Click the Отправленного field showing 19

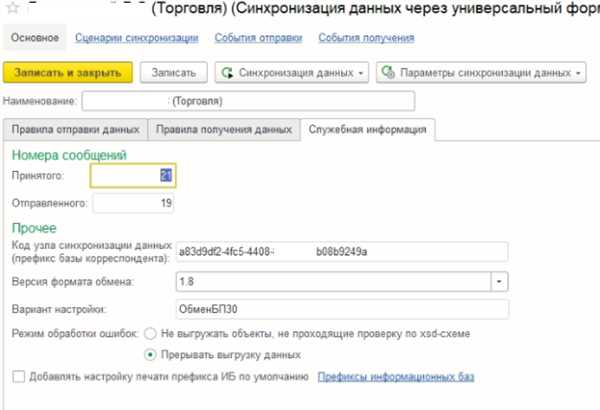tap(133, 203)
